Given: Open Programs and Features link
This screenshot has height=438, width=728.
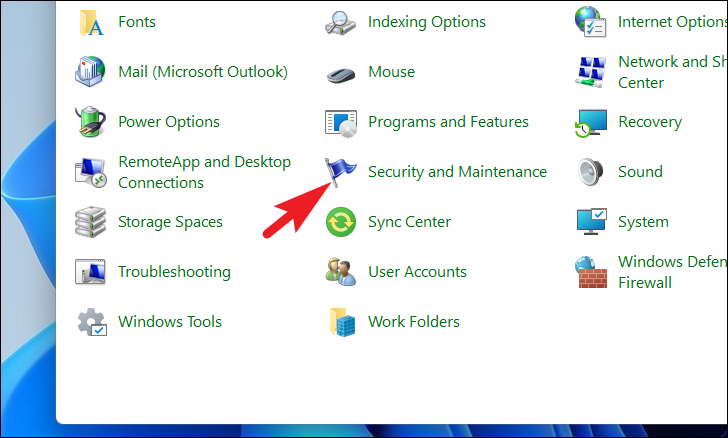Looking at the screenshot, I should pyautogui.click(x=448, y=122).
